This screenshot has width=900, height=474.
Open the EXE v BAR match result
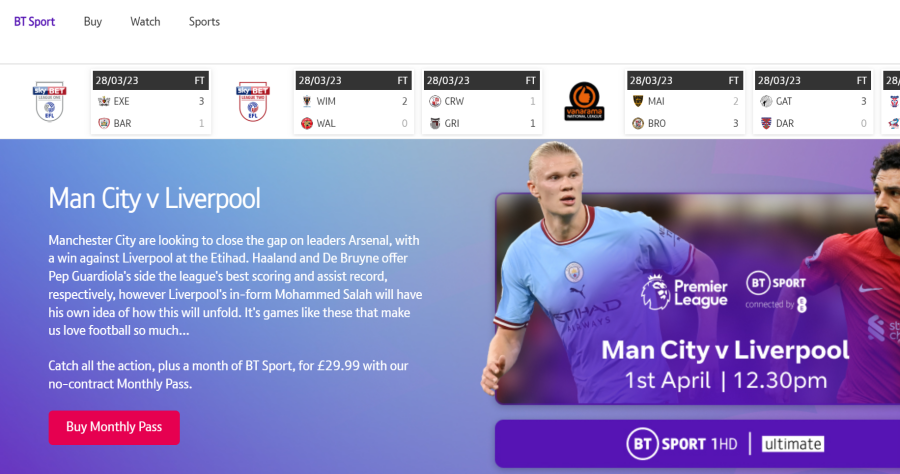click(151, 103)
